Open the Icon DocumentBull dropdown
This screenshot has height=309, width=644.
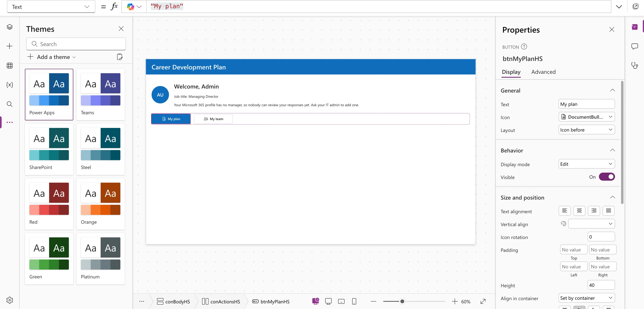coord(586,117)
